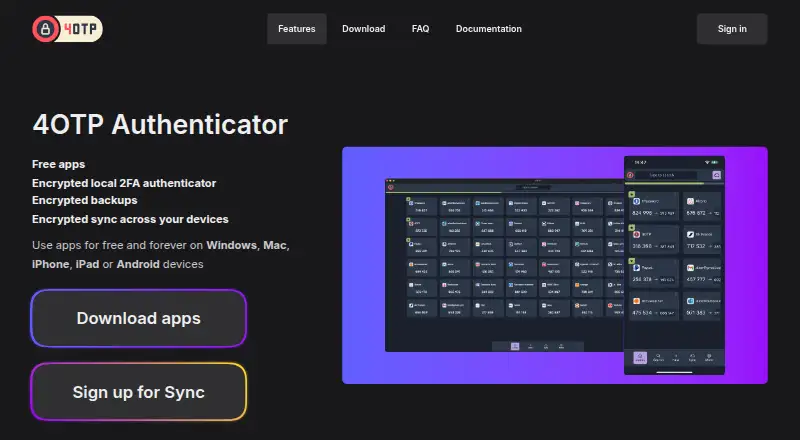The width and height of the screenshot is (800, 440).
Task: Click the 475 534 orange-icon code card in phone
Action: (654, 306)
